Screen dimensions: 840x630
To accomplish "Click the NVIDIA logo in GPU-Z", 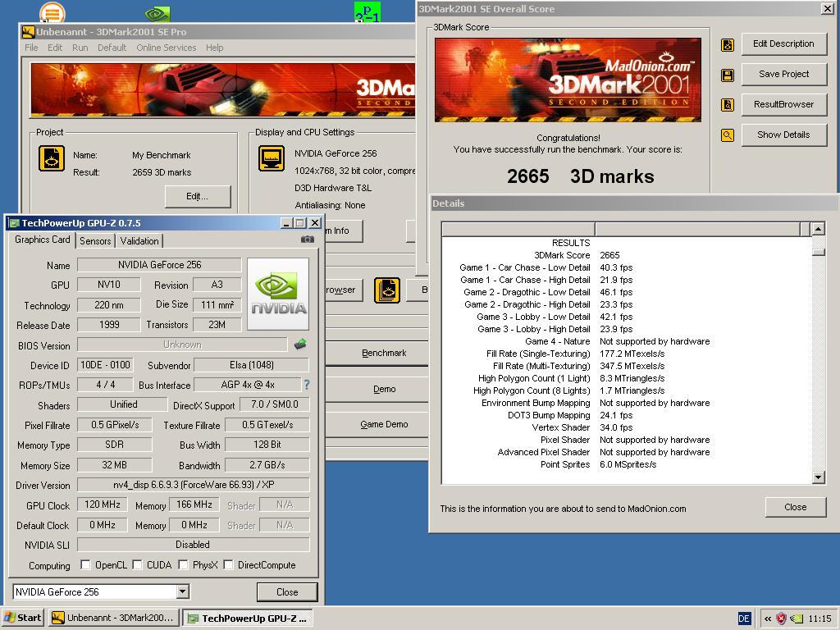I will 278,294.
